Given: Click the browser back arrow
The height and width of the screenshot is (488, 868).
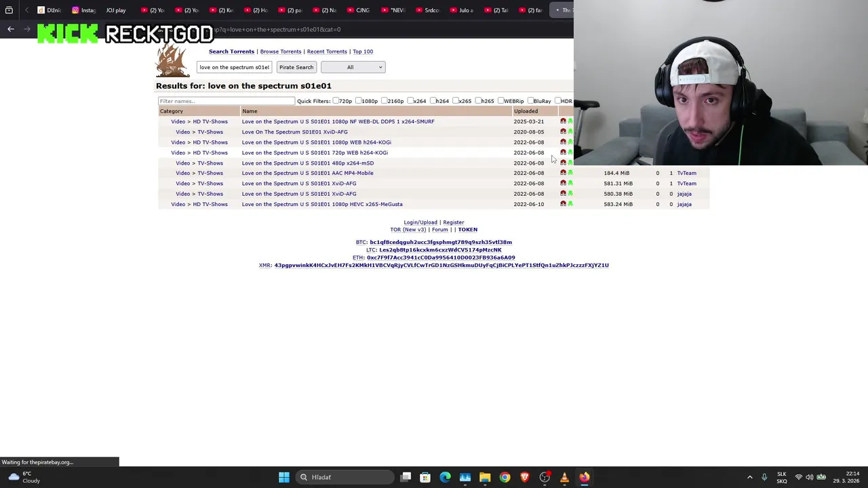Looking at the screenshot, I should point(10,29).
